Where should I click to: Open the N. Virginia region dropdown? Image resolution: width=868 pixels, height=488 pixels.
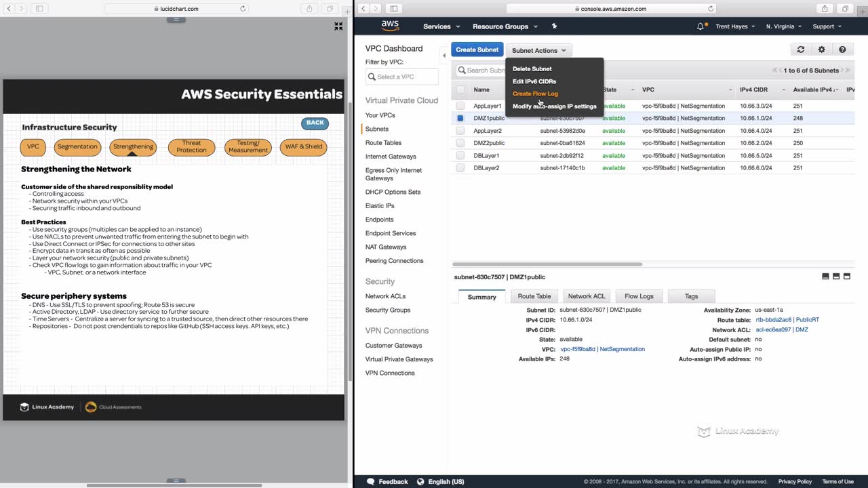(x=783, y=26)
